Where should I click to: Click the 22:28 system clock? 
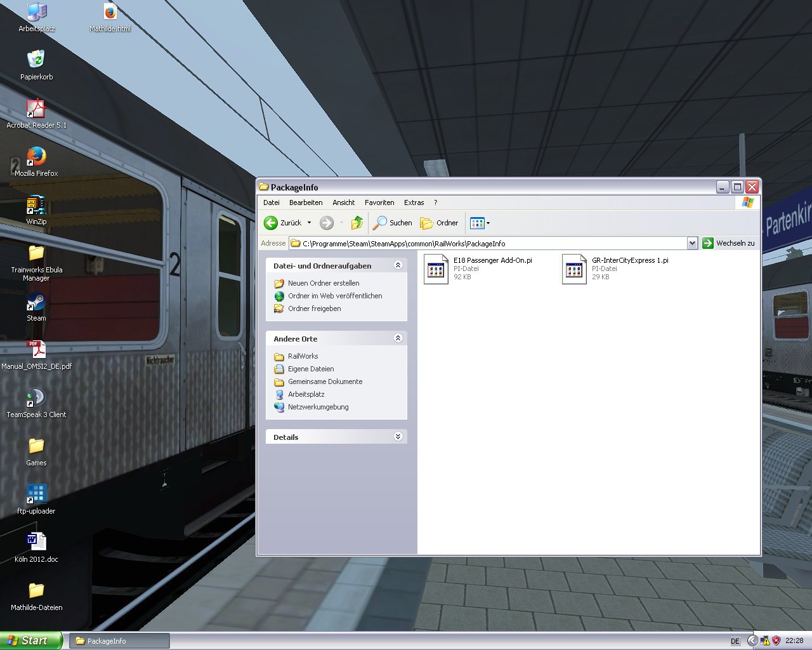pyautogui.click(x=794, y=641)
